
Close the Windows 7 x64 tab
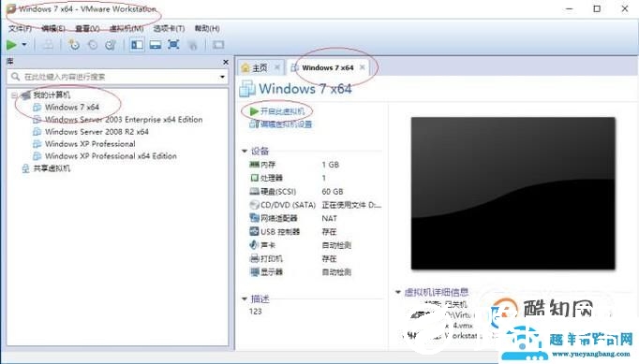[363, 67]
